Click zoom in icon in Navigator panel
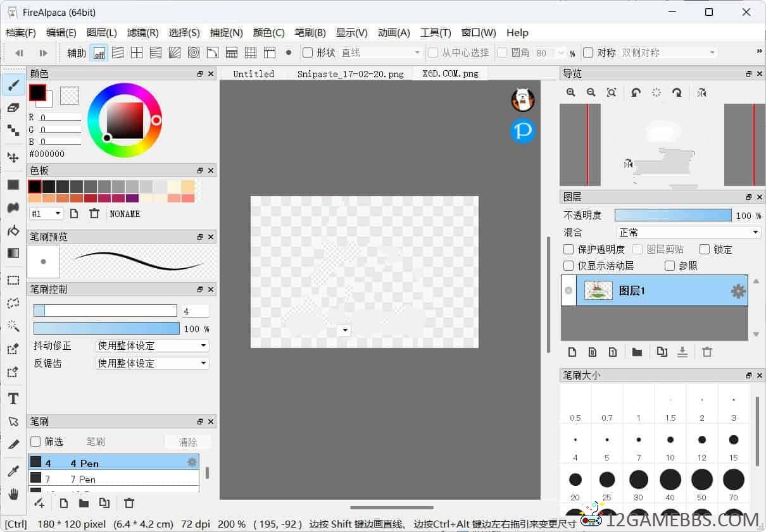766x532 pixels. [571, 92]
